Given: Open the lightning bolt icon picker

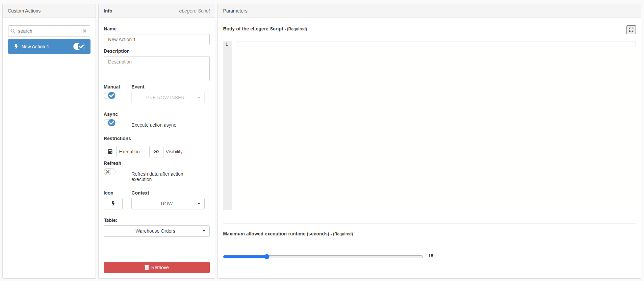Looking at the screenshot, I should [113, 204].
